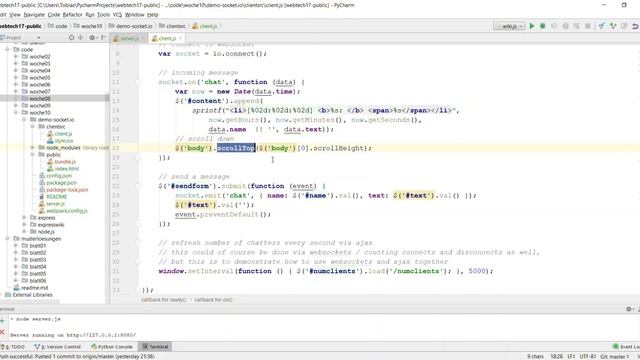Open the TODO tool window
640x360 pixels.
click(14, 347)
